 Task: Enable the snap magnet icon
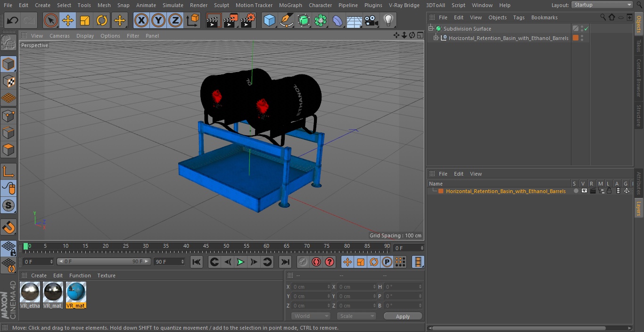8,227
